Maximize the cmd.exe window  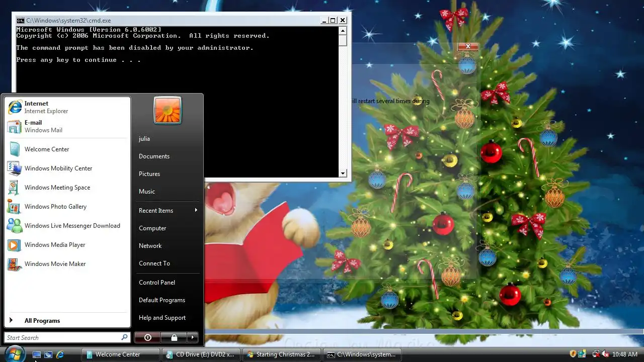click(333, 21)
